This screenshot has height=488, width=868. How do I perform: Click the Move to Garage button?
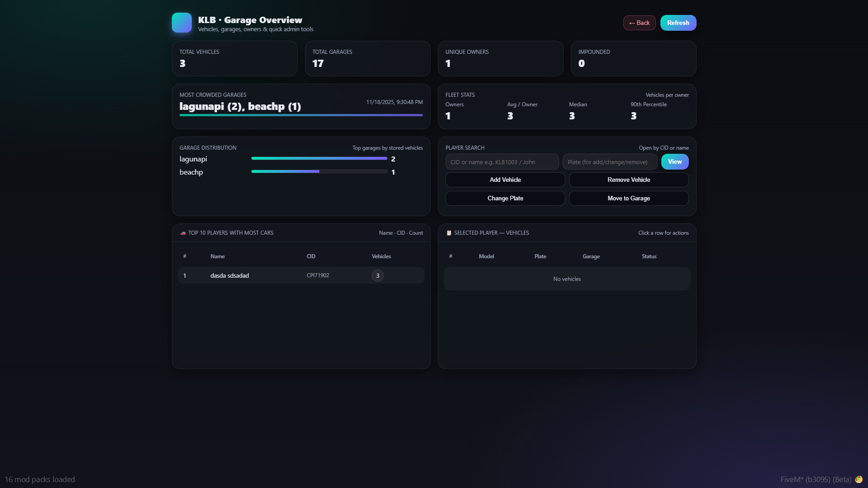tap(628, 198)
